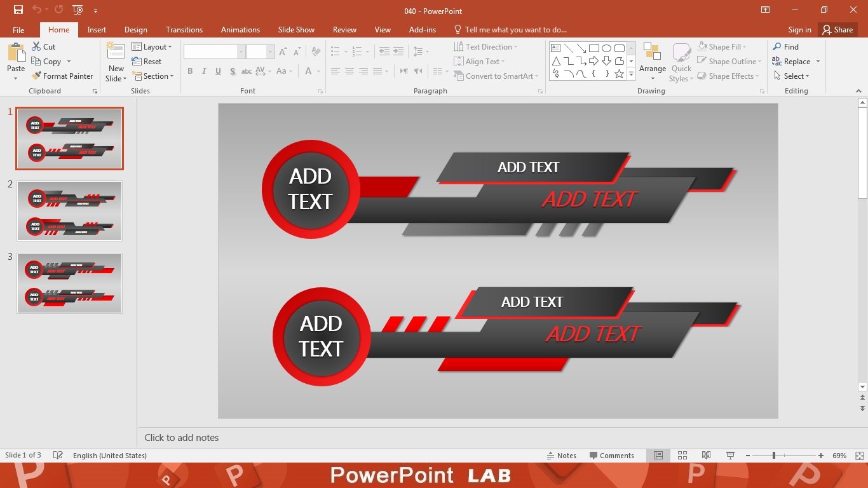868x488 pixels.
Task: Fit slide to current window
Action: point(860,456)
